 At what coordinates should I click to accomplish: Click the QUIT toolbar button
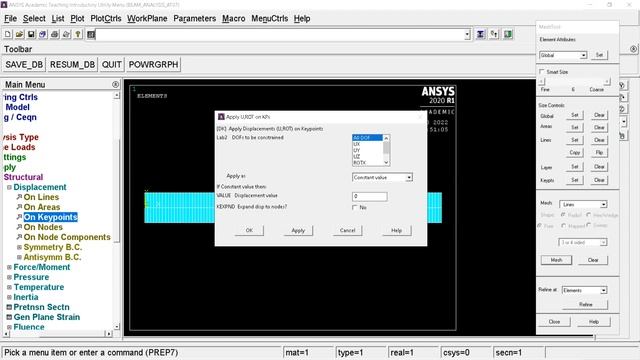point(111,64)
